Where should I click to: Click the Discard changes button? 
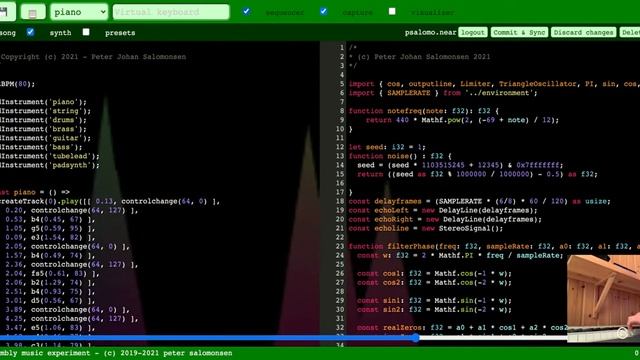click(583, 32)
